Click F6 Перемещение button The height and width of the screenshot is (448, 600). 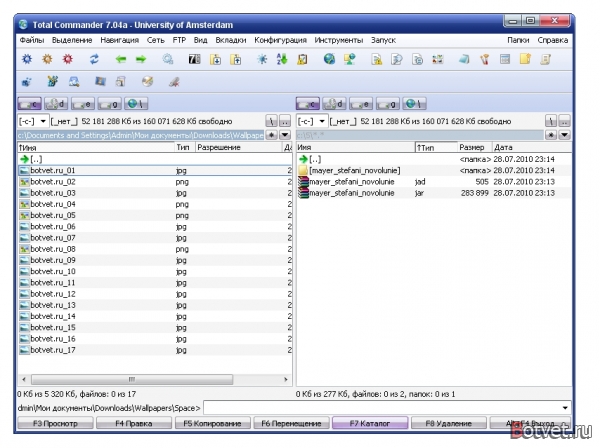[x=291, y=424]
